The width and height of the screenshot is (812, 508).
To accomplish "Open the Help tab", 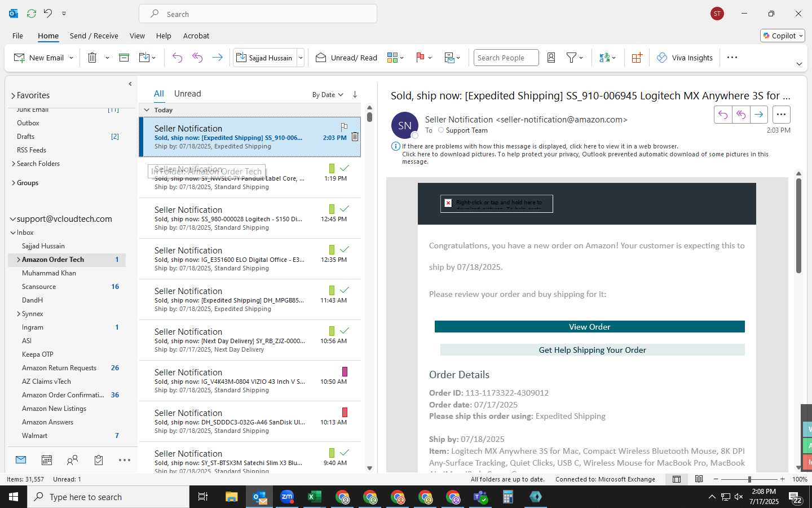I will coord(164,36).
